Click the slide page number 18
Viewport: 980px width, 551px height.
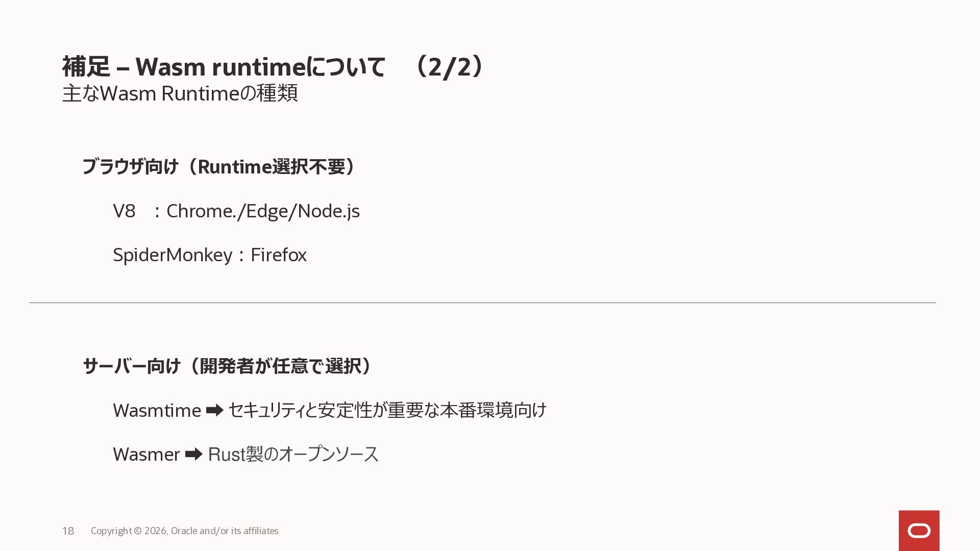click(x=68, y=531)
